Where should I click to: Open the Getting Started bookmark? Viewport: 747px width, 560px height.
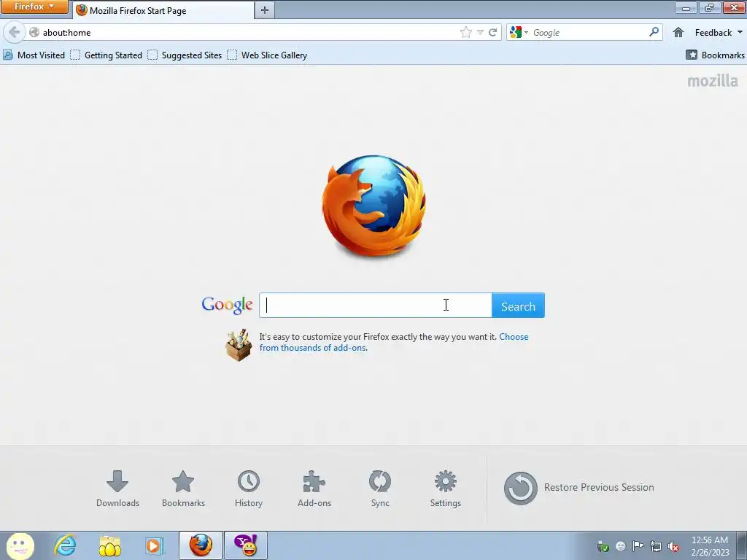[x=107, y=55]
